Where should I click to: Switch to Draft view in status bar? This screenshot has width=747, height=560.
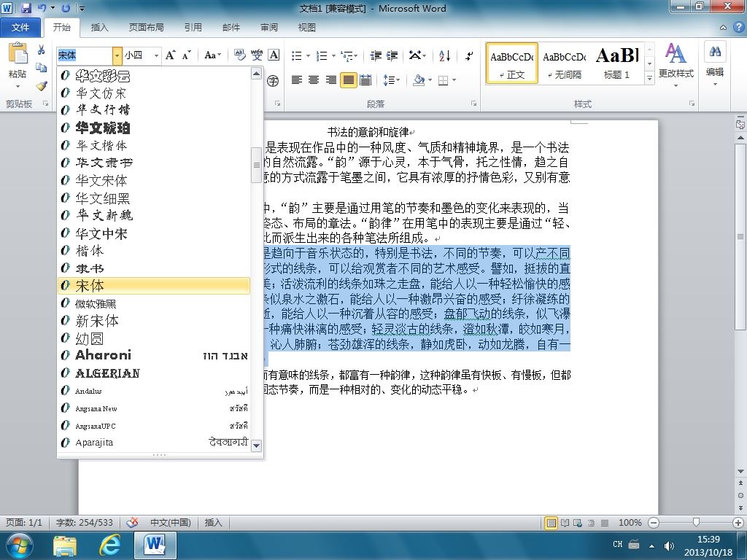pos(605,523)
